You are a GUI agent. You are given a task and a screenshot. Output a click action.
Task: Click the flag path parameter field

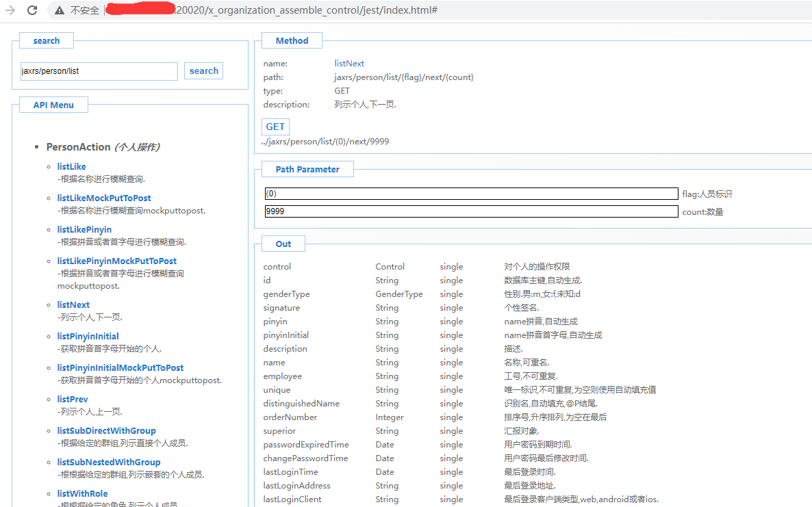471,194
